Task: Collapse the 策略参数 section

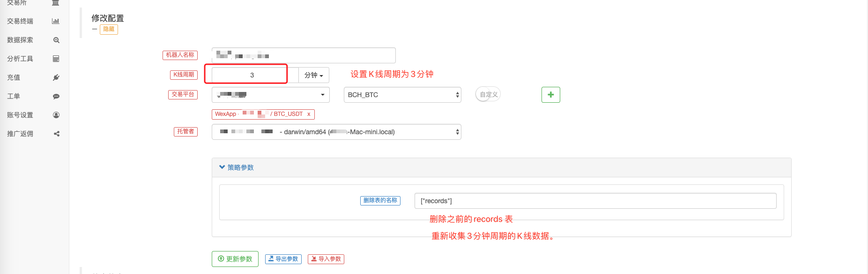Action: [x=237, y=167]
